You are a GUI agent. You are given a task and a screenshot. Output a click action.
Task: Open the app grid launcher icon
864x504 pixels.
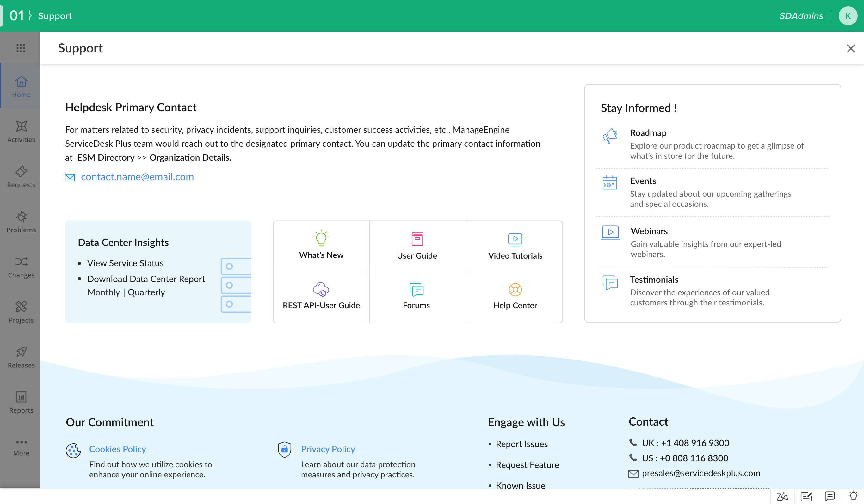21,48
